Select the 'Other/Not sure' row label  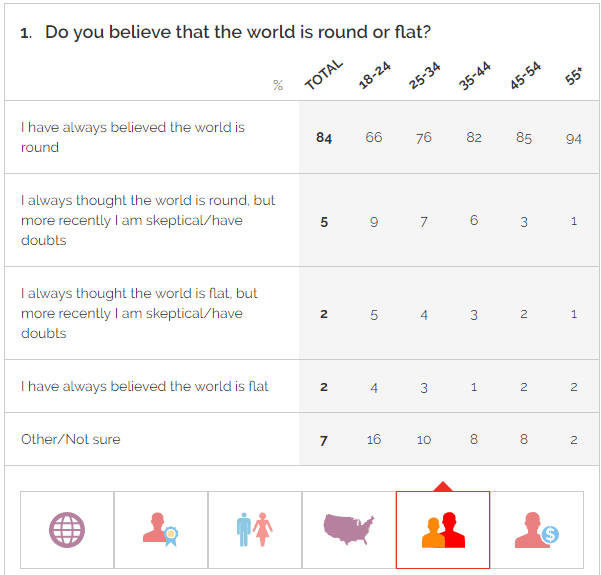click(x=71, y=439)
